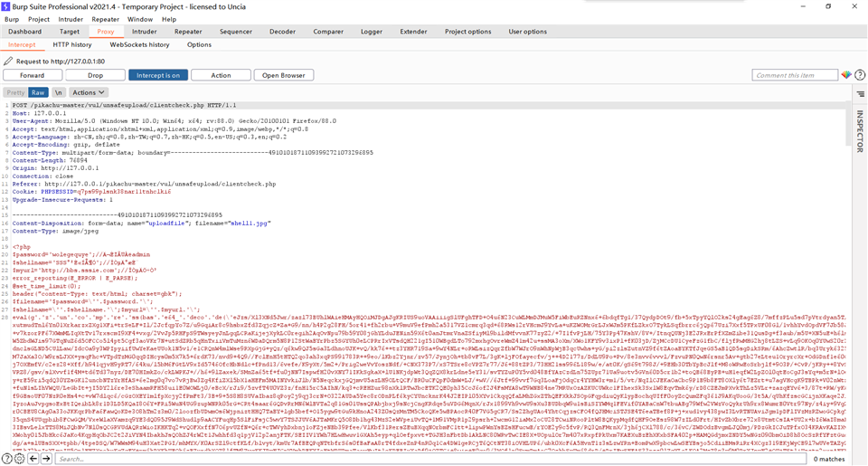Viewport: 868px width, 466px height.
Task: Open the Intruder menu in menu bar
Action: (x=71, y=19)
